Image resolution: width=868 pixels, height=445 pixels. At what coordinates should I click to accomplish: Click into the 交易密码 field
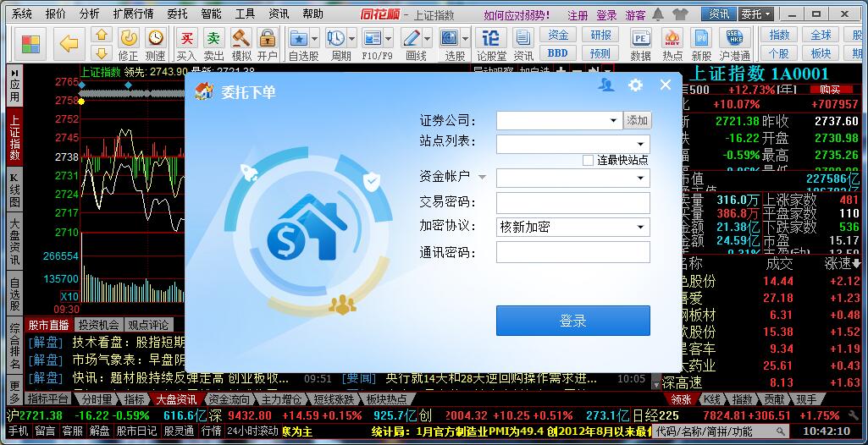pyautogui.click(x=573, y=203)
